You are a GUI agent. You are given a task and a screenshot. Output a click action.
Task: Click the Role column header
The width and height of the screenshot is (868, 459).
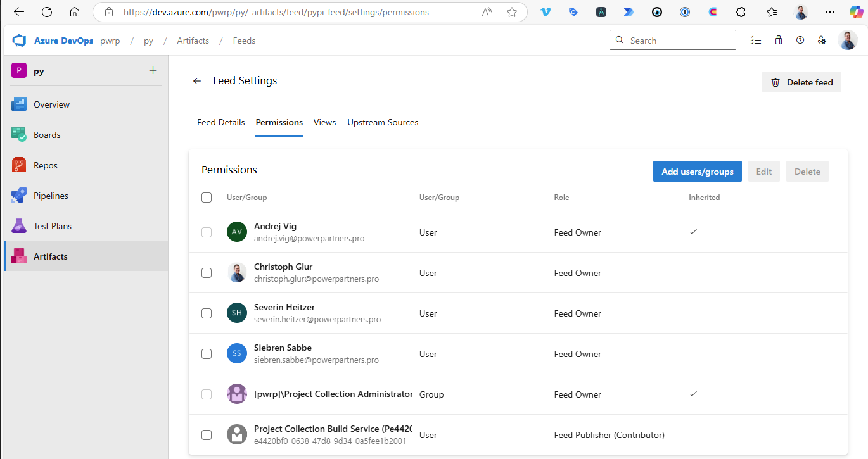[x=561, y=198]
